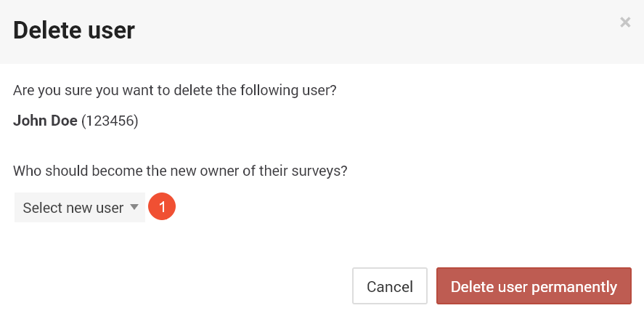The image size is (644, 316).
Task: Open the Select new user dropdown
Action: pyautogui.click(x=80, y=208)
